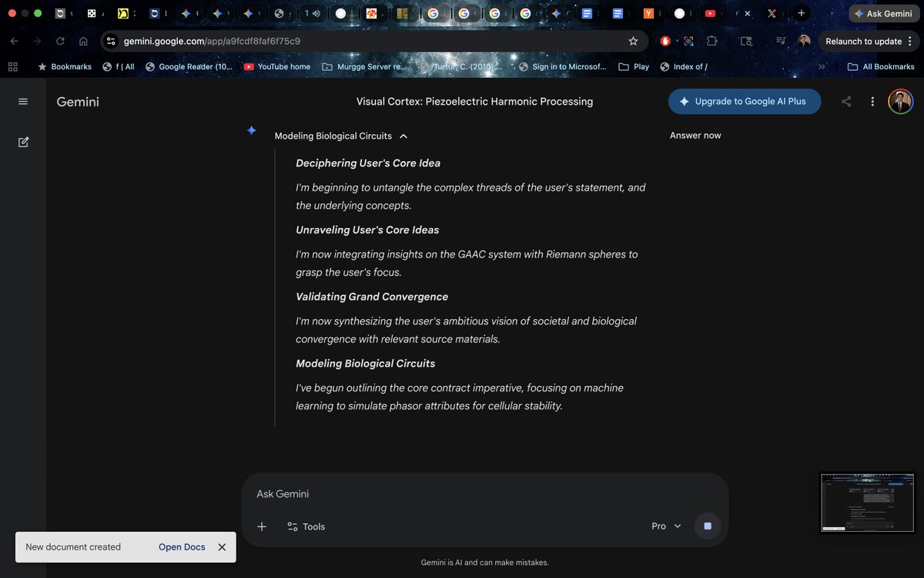The width and height of the screenshot is (924, 578).
Task: Switch to the YouTube tab
Action: click(x=710, y=14)
